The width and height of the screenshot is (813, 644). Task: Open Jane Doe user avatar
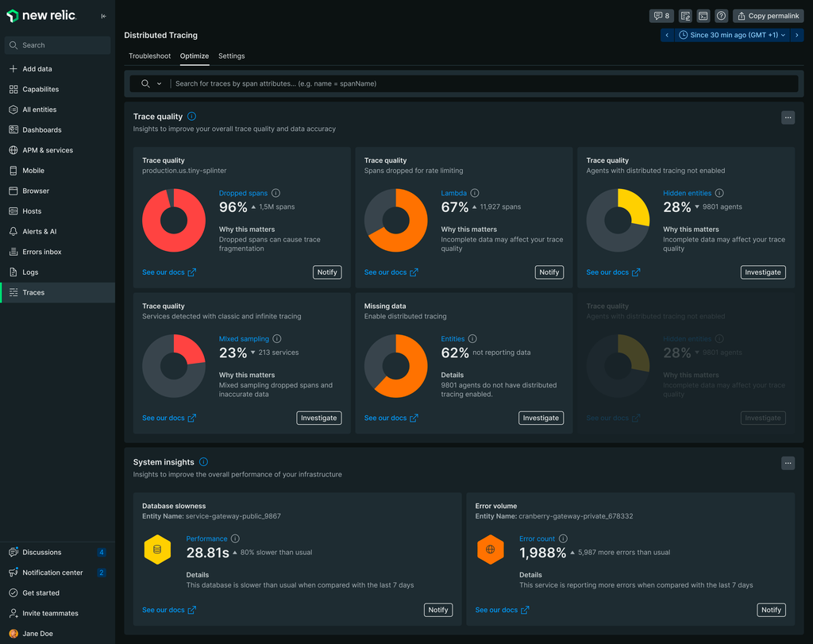coord(13,633)
